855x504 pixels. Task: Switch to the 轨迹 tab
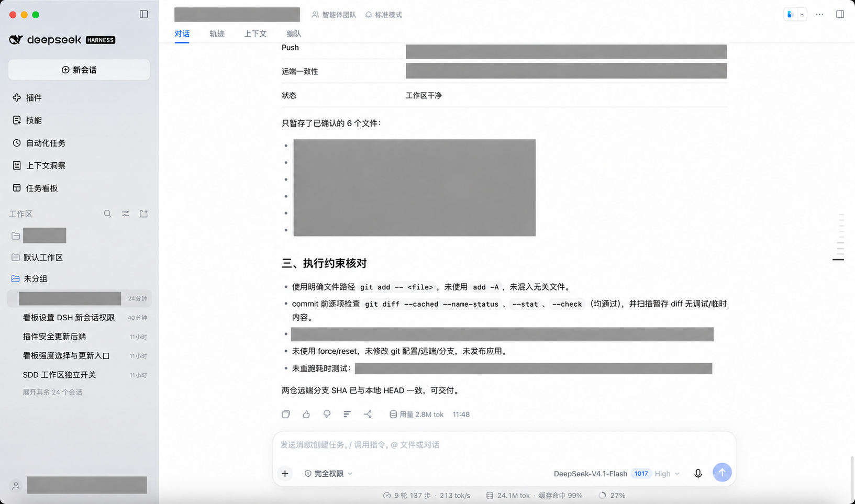coord(217,33)
